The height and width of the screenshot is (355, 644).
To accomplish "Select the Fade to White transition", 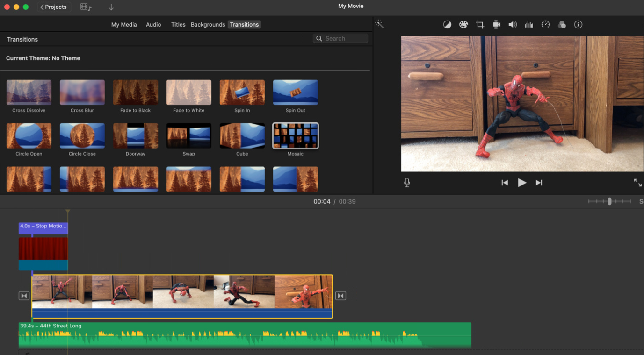I will click(189, 92).
